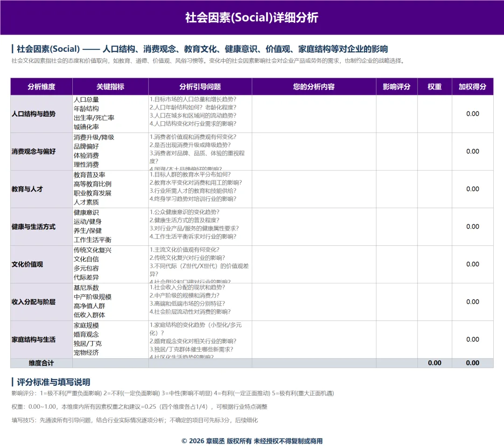Screen dimensions: 504x446
Task: Select the 权重 cell for 收入分配与阶层
Action: 434,302
